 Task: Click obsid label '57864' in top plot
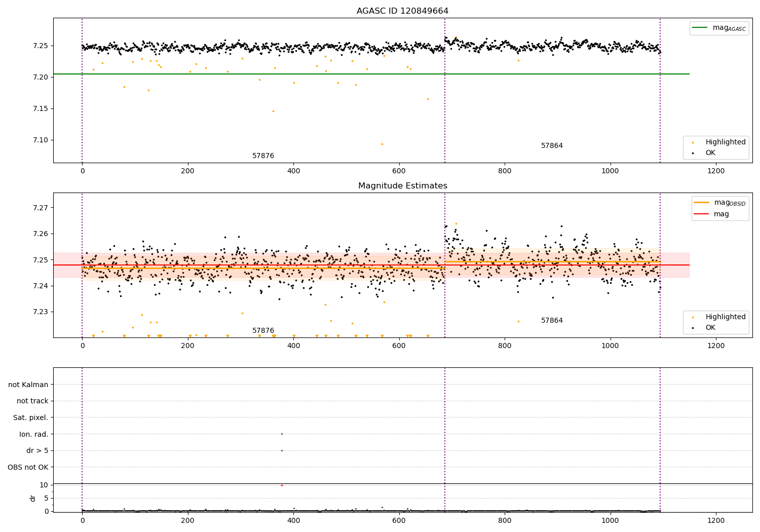(552, 145)
